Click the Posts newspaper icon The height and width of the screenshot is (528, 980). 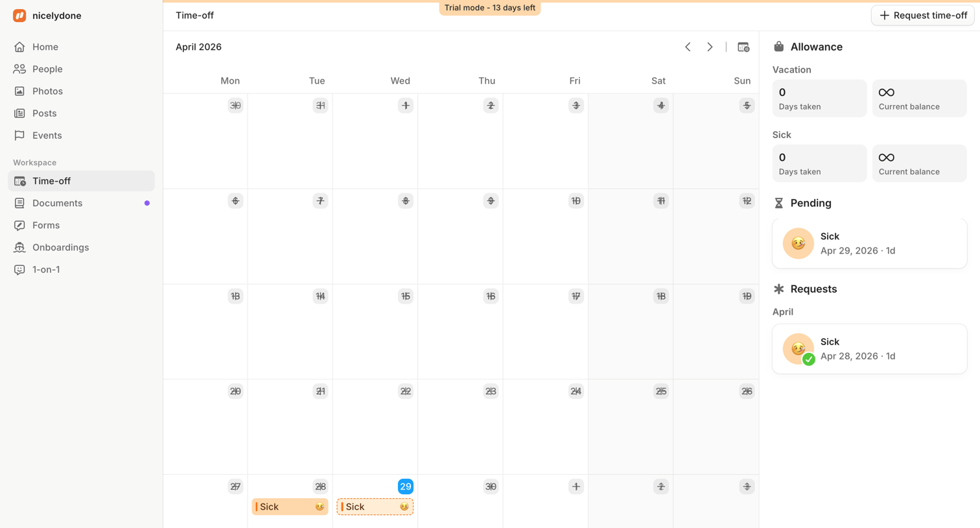(x=19, y=113)
